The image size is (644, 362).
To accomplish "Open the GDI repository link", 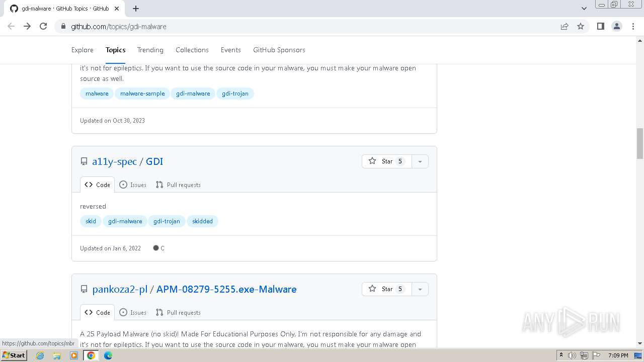I will tap(154, 161).
